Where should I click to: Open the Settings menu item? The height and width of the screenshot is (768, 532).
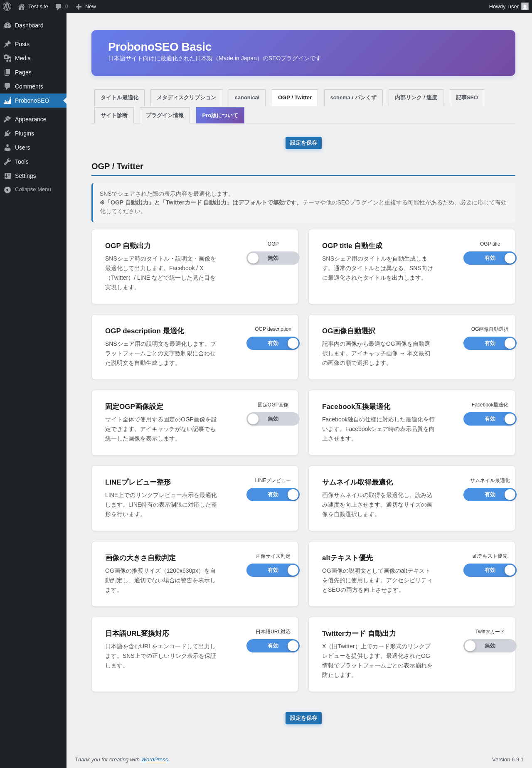(33, 176)
